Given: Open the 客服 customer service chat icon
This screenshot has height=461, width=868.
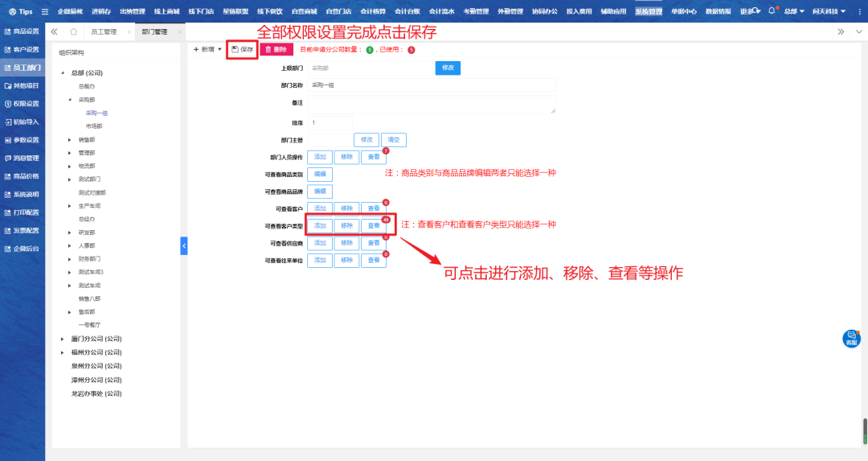Looking at the screenshot, I should pyautogui.click(x=851, y=339).
